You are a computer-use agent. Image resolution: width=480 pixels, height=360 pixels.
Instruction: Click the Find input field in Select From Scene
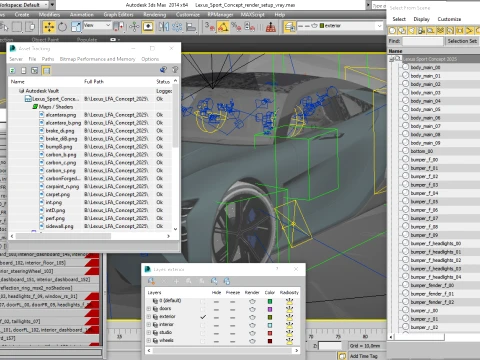click(423, 41)
